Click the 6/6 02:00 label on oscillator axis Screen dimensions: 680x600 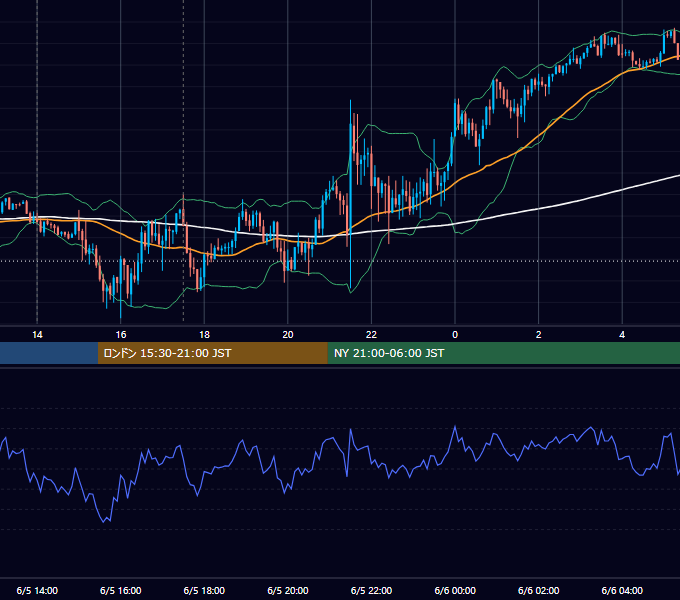[x=539, y=590]
